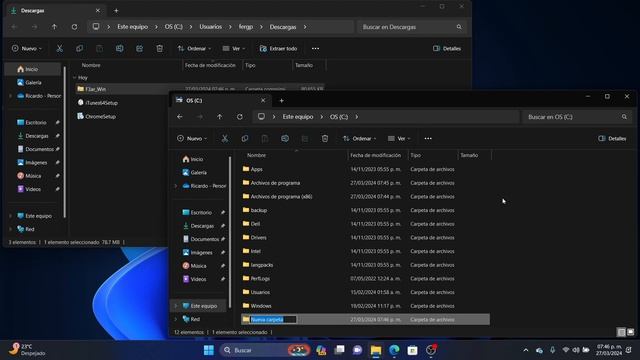Viewport: 640px width, 360px height.
Task: Expand Este equipo in OS (C:) sidebar
Action: pos(176,306)
